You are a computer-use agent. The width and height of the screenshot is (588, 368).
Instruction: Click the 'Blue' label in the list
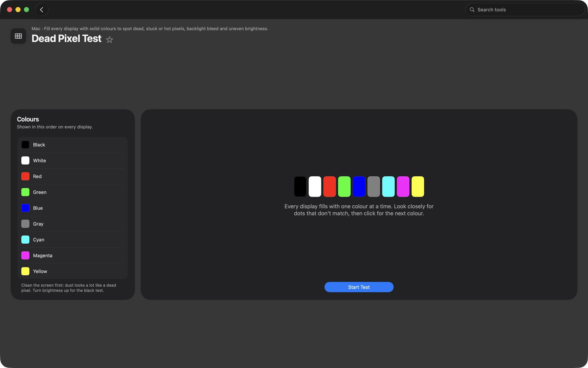click(x=38, y=208)
